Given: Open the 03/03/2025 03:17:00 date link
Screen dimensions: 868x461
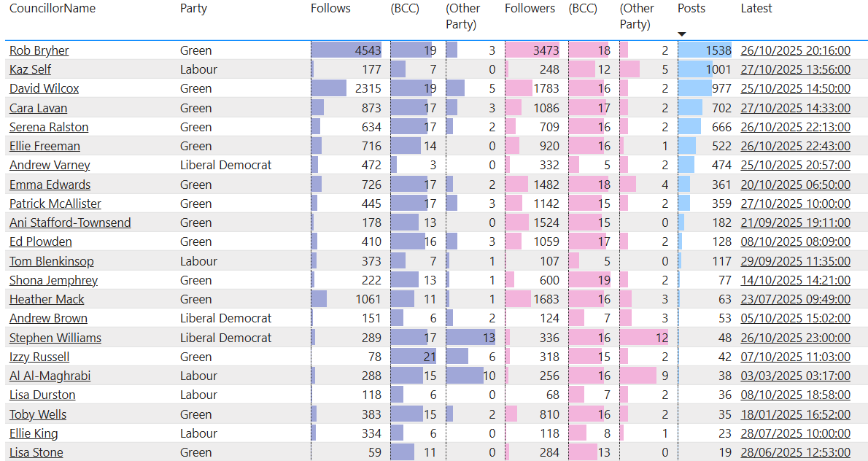Looking at the screenshot, I should (x=795, y=376).
